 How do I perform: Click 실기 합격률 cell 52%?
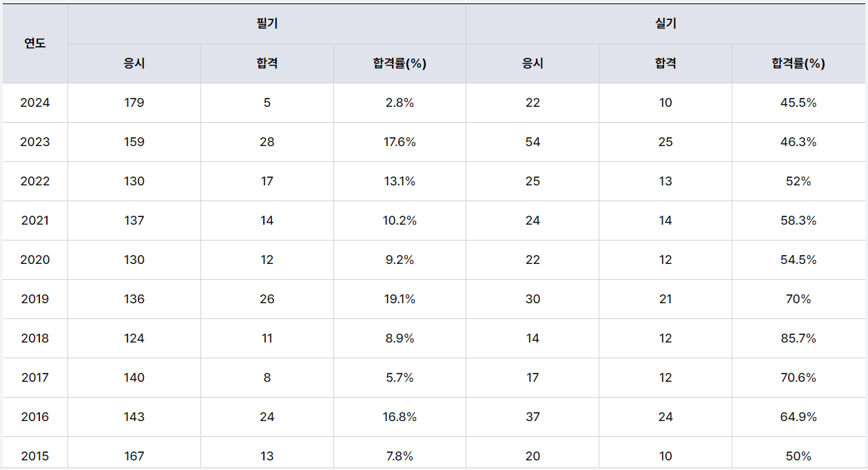798,181
